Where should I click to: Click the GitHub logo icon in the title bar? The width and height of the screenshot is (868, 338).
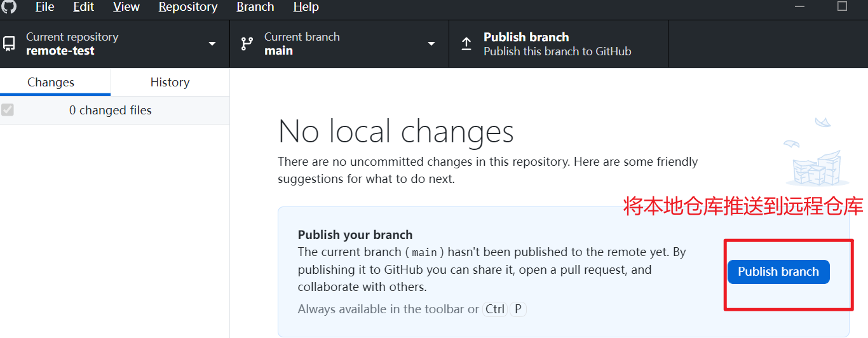click(9, 7)
